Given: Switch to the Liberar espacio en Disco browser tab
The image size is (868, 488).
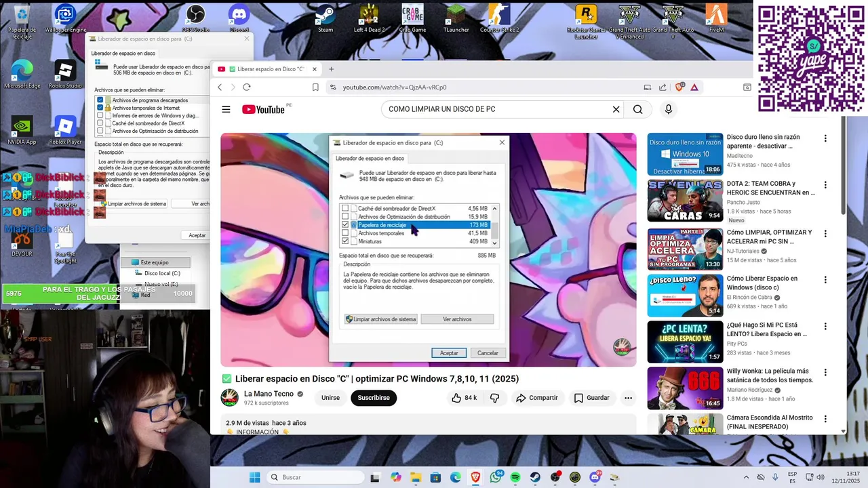Looking at the screenshot, I should click(268, 69).
